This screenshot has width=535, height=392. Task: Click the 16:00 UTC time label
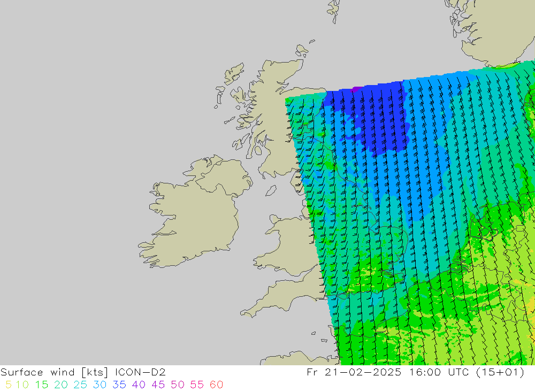pyautogui.click(x=439, y=372)
